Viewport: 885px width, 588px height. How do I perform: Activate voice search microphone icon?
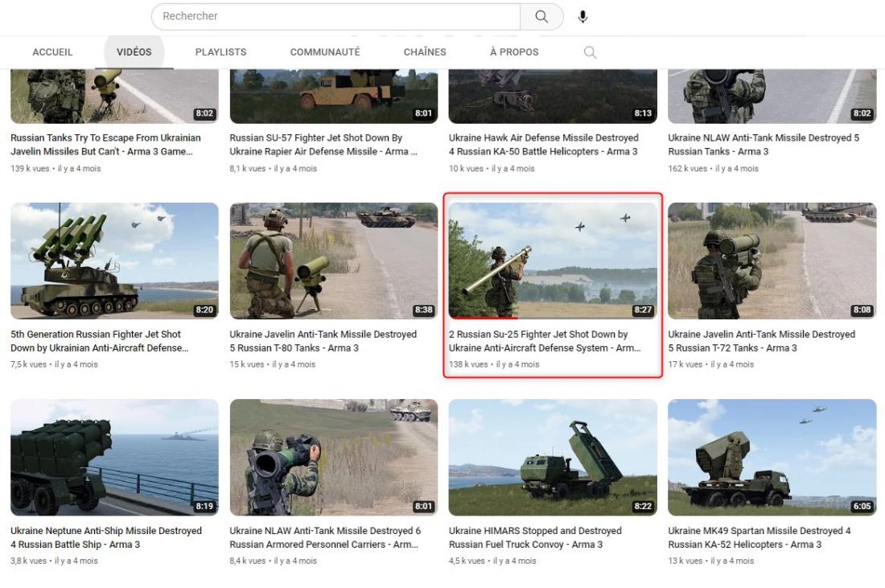(x=583, y=16)
